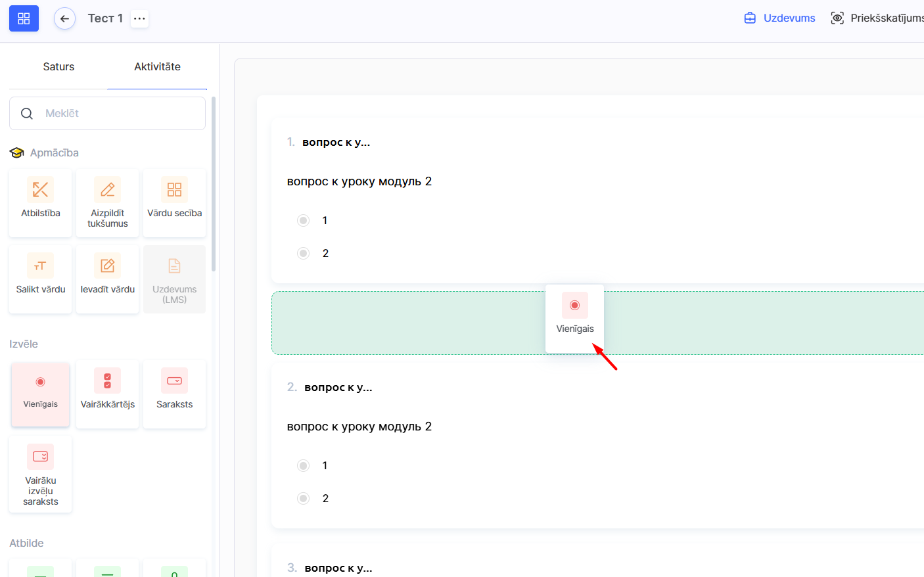Image resolution: width=924 pixels, height=577 pixels.
Task: Select radio option 2 in question 1
Action: (303, 253)
